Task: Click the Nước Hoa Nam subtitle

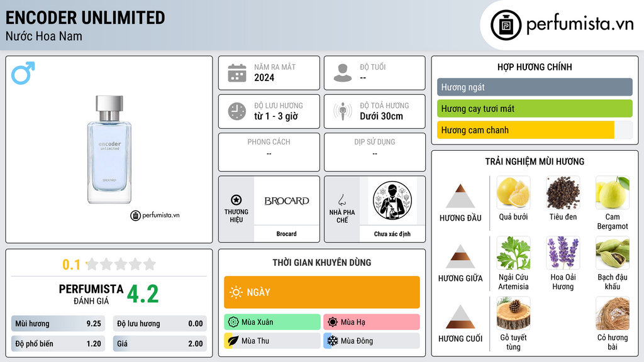Action: pos(43,36)
